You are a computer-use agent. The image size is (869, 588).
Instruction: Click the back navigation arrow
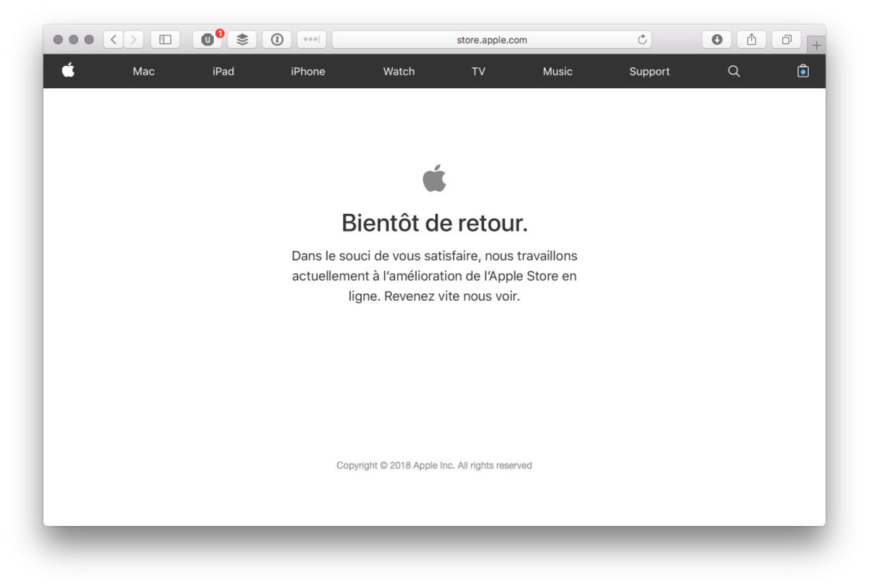112,39
